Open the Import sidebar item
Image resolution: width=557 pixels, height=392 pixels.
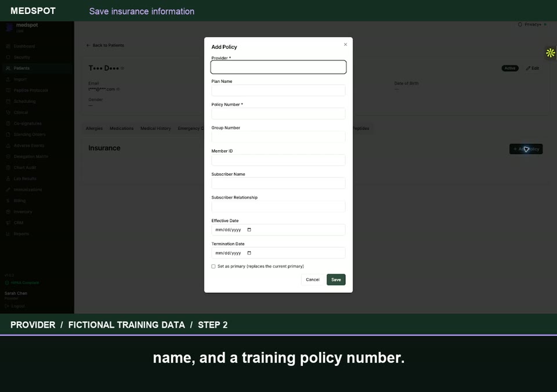20,79
